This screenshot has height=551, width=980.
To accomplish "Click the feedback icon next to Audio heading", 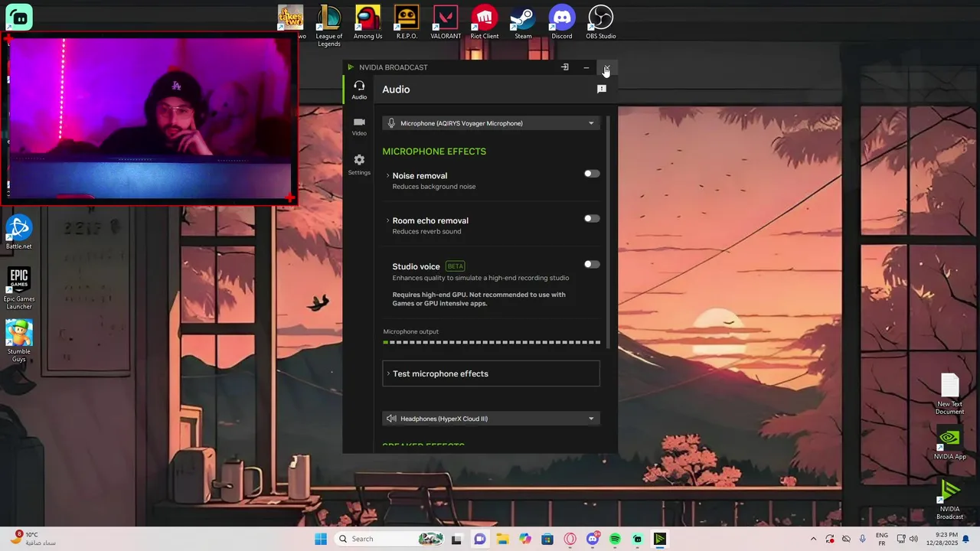I will [x=602, y=90].
